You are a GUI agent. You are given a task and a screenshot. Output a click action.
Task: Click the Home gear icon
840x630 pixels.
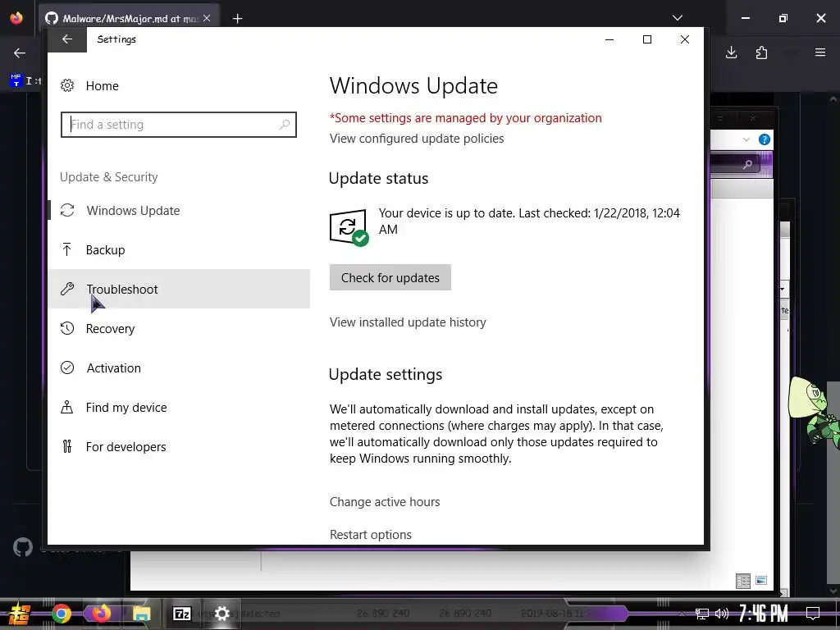point(67,85)
